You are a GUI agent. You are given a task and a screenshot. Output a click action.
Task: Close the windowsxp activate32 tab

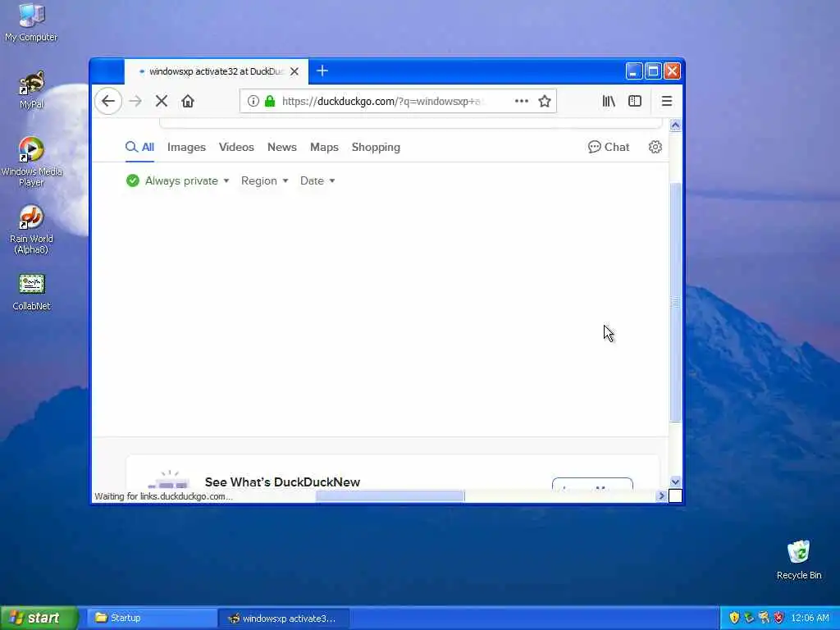294,71
